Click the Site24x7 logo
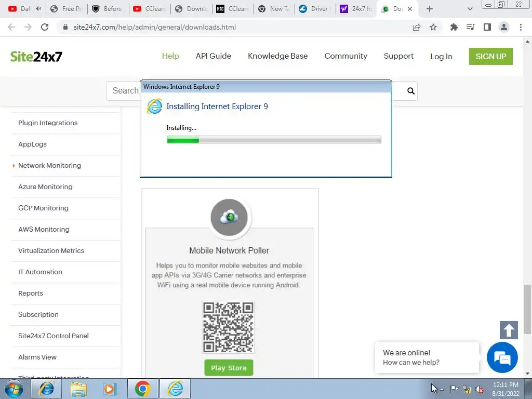Viewport: 532px width, 399px height. click(36, 56)
